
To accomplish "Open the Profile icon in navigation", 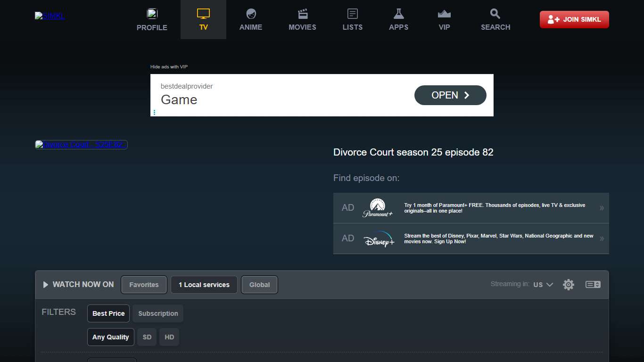I will (x=152, y=14).
